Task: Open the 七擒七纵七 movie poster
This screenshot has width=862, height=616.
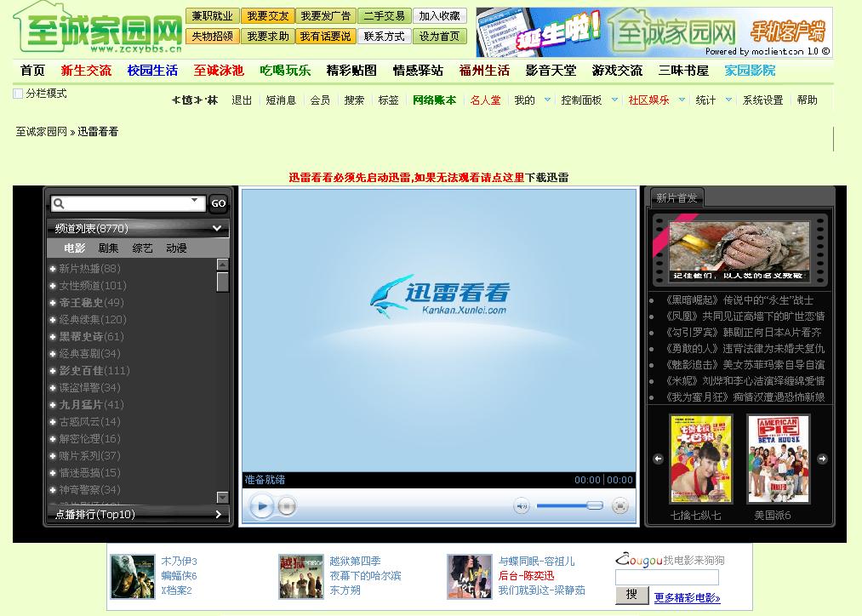Action: (701, 459)
